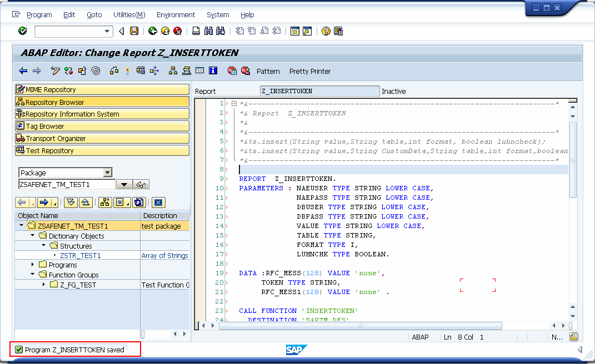Image resolution: width=595 pixels, height=364 pixels.
Task: Collapse the ZSAFENET_TM_TEST1 tree node
Action: [22, 225]
